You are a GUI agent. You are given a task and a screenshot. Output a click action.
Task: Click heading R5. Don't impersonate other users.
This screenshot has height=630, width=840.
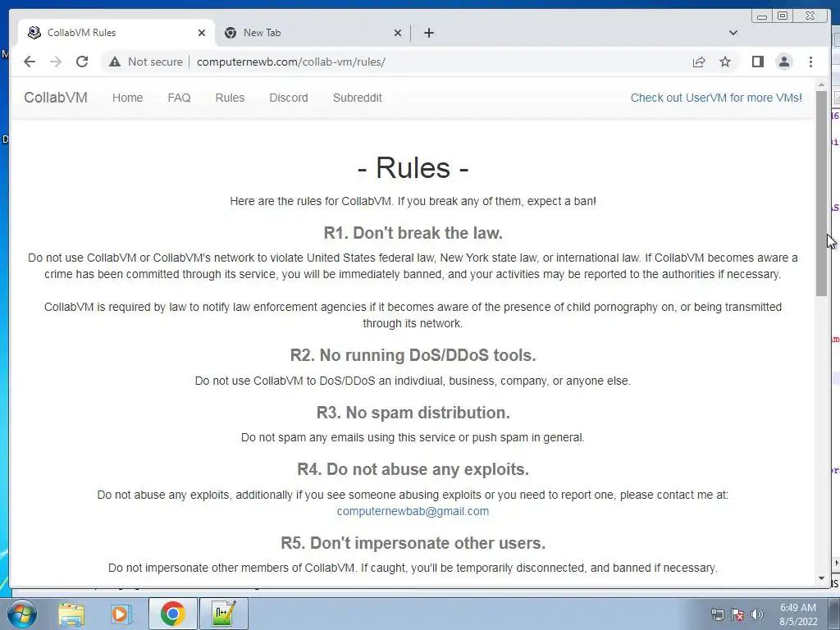[x=413, y=543]
